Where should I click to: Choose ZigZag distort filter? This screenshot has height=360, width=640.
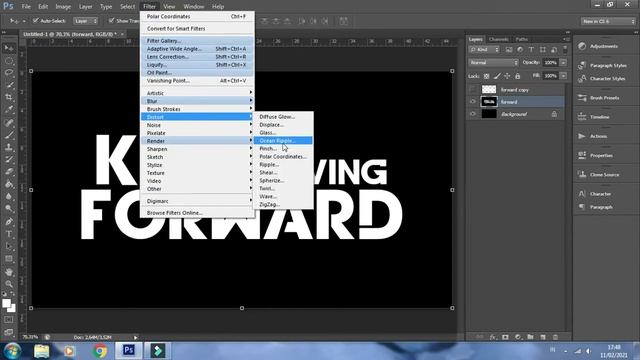(x=283, y=204)
